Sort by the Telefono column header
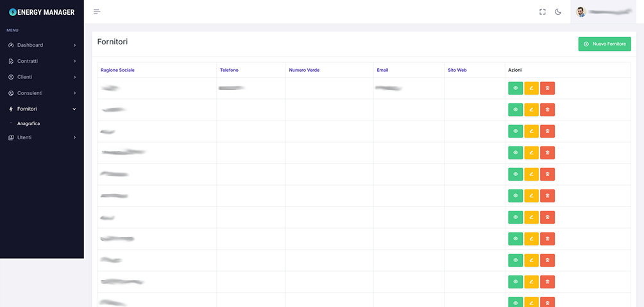This screenshot has height=307, width=644. (x=229, y=70)
